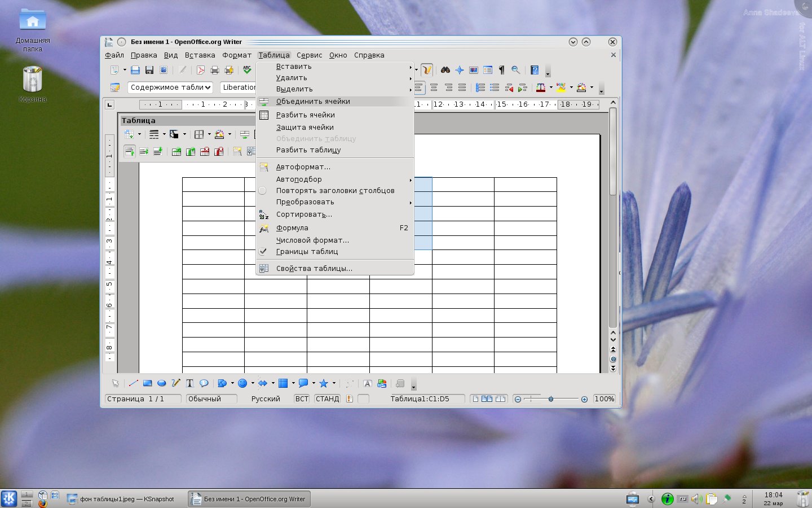Switch to KSnapshot in the taskbar
This screenshot has height=508, width=812.
[121, 499]
